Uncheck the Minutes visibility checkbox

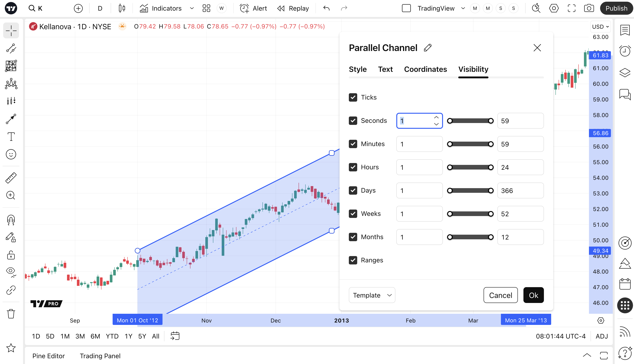coord(353,144)
